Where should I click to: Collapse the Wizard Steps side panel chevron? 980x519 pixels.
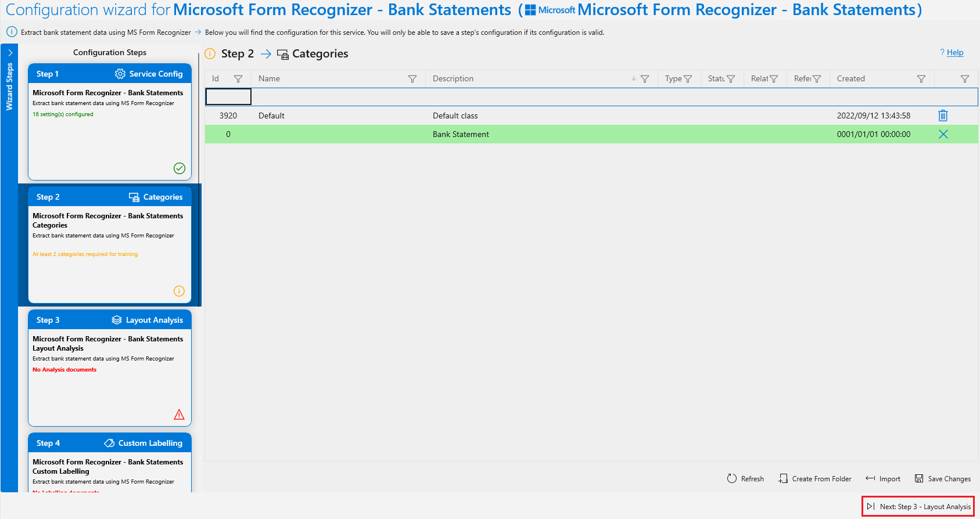point(10,53)
